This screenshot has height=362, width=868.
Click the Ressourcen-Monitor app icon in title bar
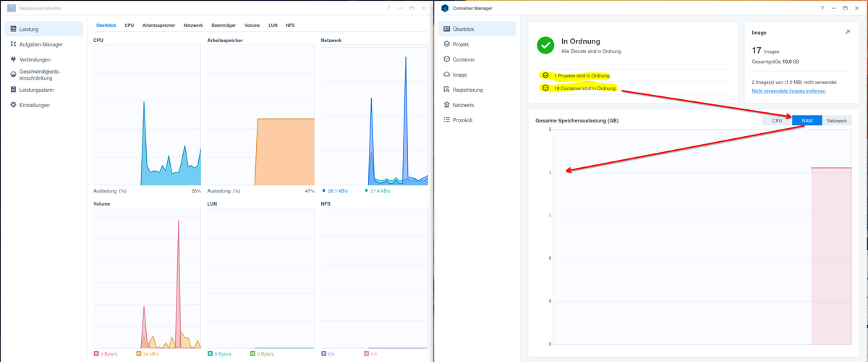(11, 7)
